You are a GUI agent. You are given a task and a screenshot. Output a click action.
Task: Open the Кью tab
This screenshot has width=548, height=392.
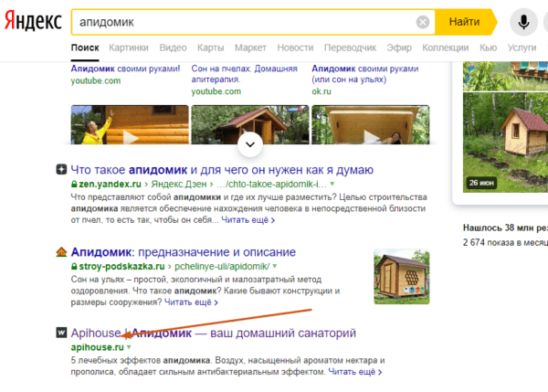pos(489,48)
